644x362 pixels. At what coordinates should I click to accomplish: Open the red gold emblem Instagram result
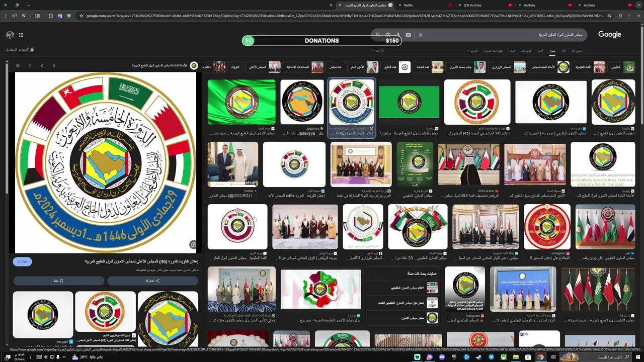point(547,226)
